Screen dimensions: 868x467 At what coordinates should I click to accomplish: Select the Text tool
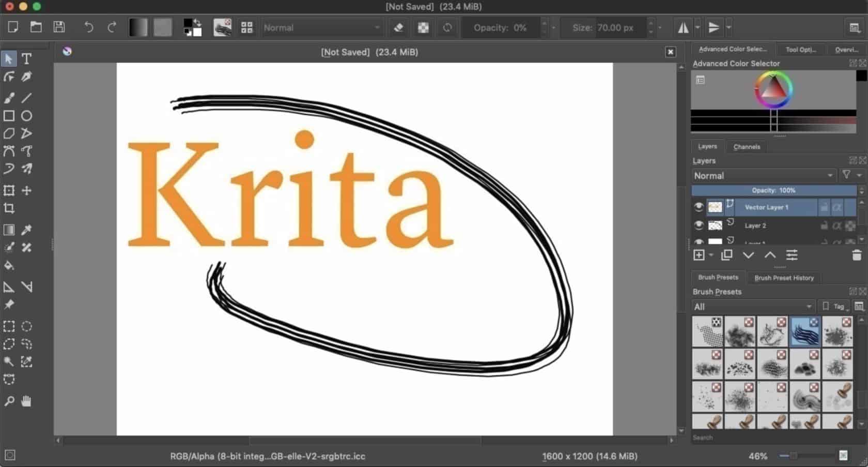pos(26,59)
